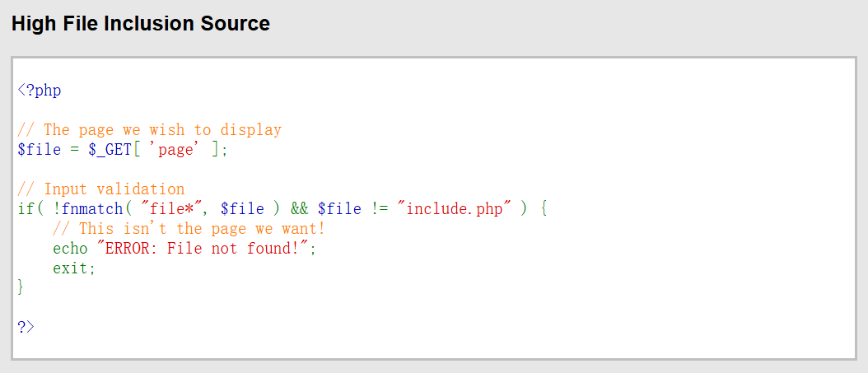Click the opening <?php tag
Viewport: 868px width, 373px height.
pos(40,90)
